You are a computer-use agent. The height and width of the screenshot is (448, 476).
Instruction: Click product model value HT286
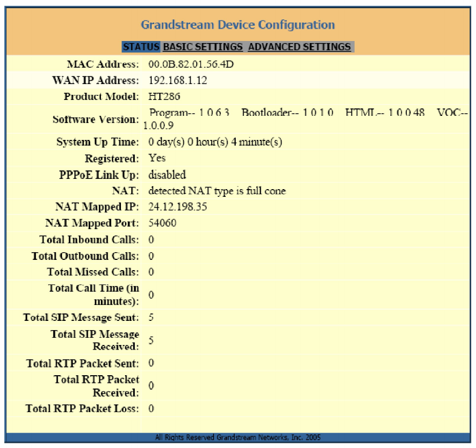pyautogui.click(x=164, y=96)
